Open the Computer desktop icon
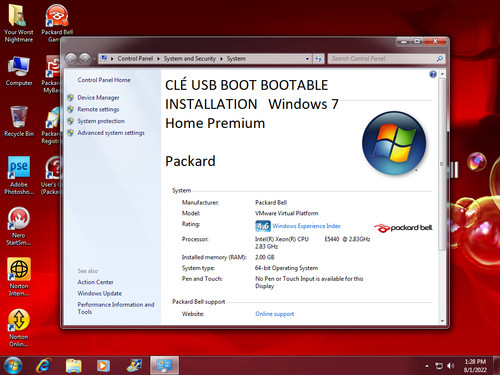Image resolution: width=500 pixels, height=375 pixels. pos(19,72)
